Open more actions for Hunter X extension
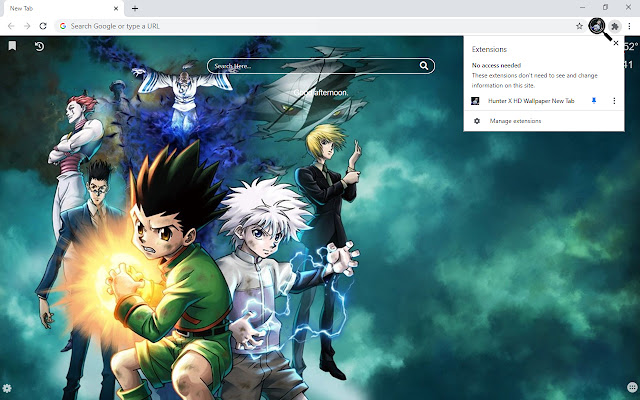 coord(614,100)
